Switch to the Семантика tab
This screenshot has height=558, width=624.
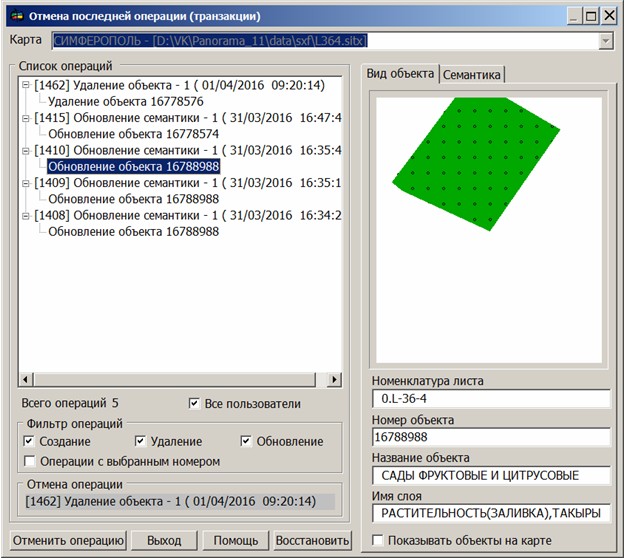[x=473, y=75]
